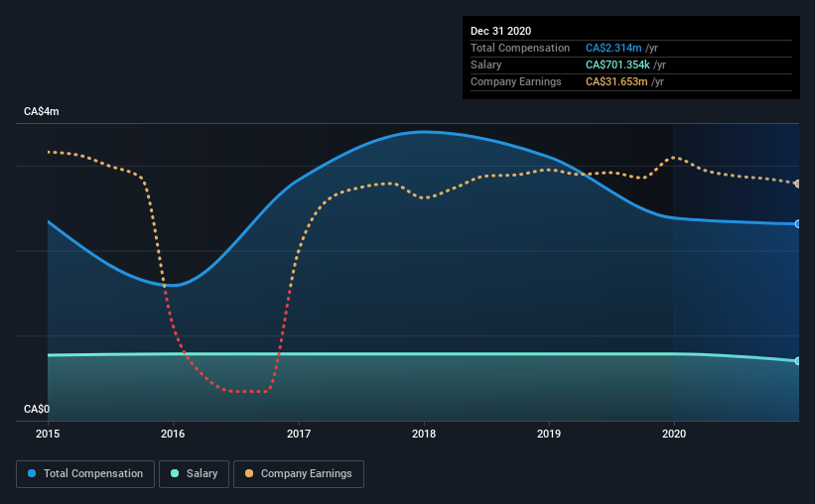815x504 pixels.
Task: Click the teal Salary legend dot
Action: pos(175,473)
